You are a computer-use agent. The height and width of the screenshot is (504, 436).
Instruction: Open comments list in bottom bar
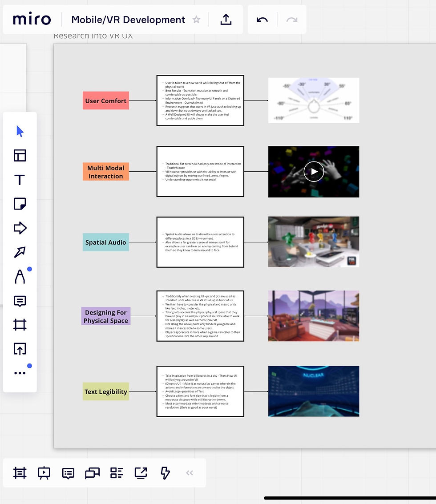click(68, 473)
